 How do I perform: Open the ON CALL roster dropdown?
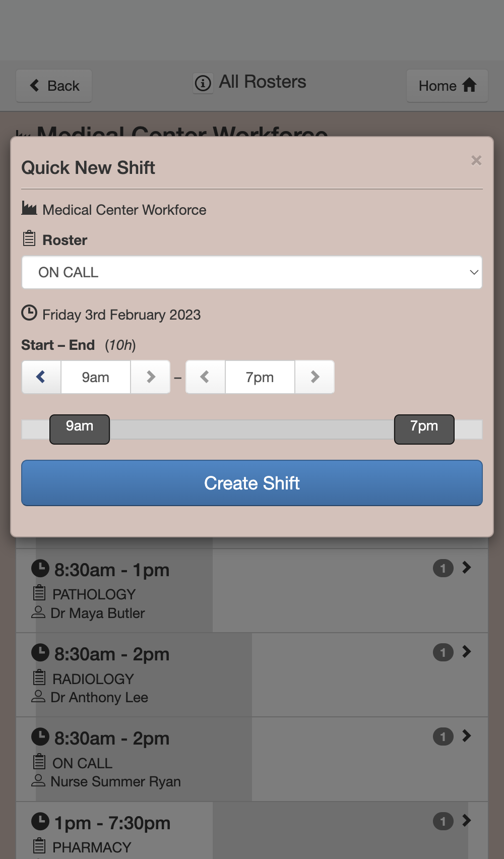[x=252, y=272]
